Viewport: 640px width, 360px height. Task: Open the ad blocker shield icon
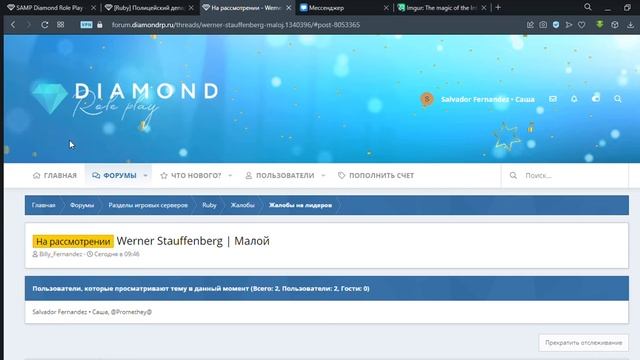click(x=556, y=25)
